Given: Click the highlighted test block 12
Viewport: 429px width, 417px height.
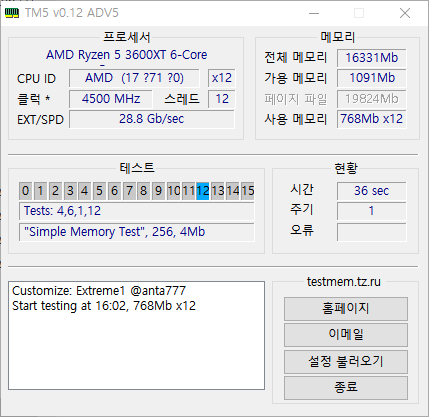Looking at the screenshot, I should (x=203, y=191).
